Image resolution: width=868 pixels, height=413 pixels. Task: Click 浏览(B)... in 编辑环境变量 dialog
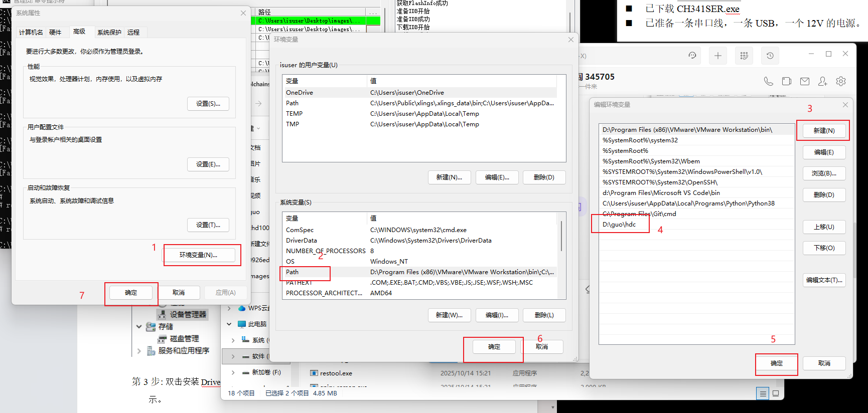click(824, 173)
